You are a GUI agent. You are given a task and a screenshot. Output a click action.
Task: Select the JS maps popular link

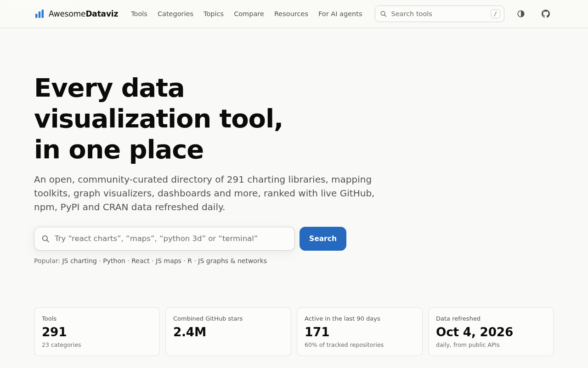[x=169, y=261]
